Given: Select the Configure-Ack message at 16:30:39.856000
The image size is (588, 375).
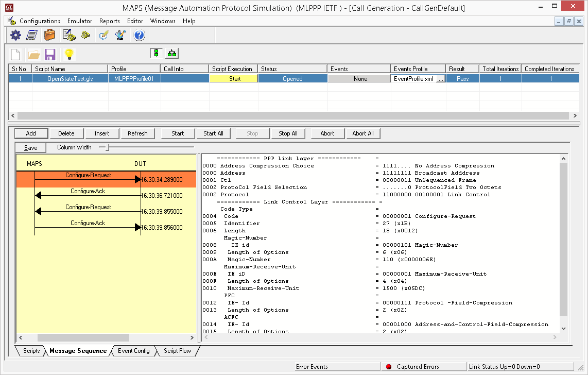Looking at the screenshot, I should click(x=106, y=227).
